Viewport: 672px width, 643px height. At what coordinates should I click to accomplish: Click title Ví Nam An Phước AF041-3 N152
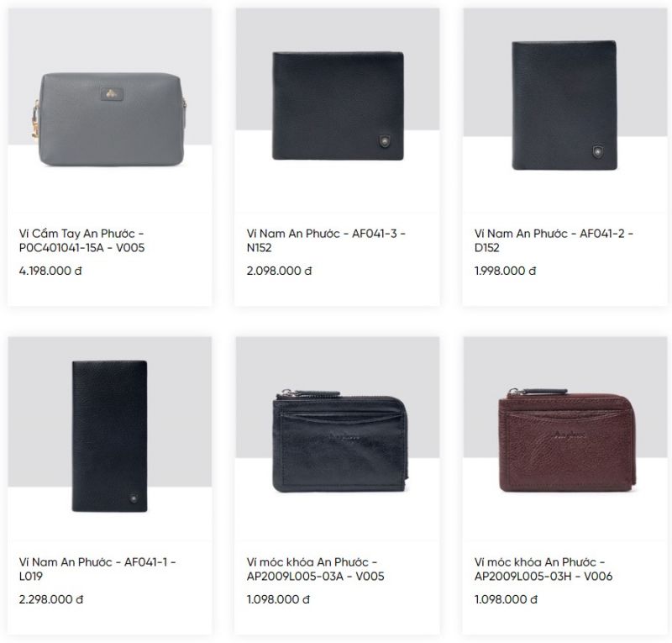pos(326,240)
